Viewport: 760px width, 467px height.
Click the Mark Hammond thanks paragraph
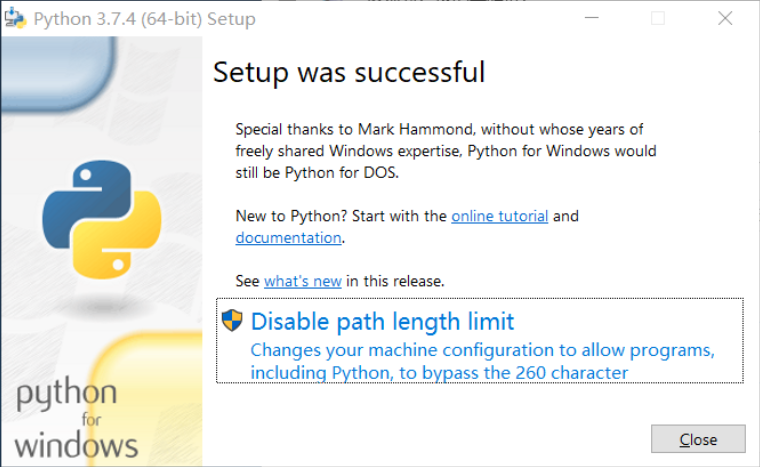coord(445,151)
